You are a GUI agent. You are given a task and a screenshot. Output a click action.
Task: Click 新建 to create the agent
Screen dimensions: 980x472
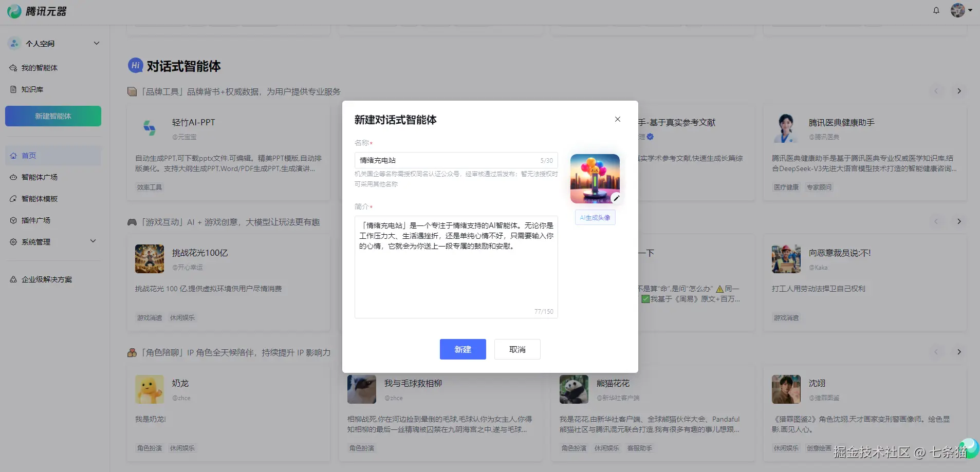[462, 349]
